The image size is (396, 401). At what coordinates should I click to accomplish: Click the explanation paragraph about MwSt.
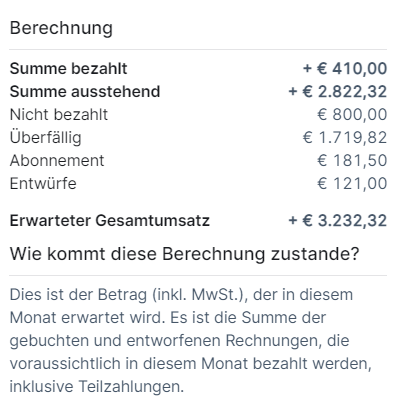pos(191,341)
